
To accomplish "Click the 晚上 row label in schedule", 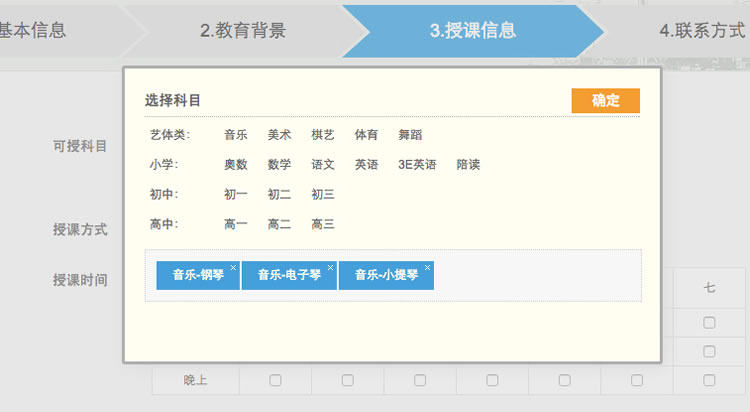I will point(196,380).
